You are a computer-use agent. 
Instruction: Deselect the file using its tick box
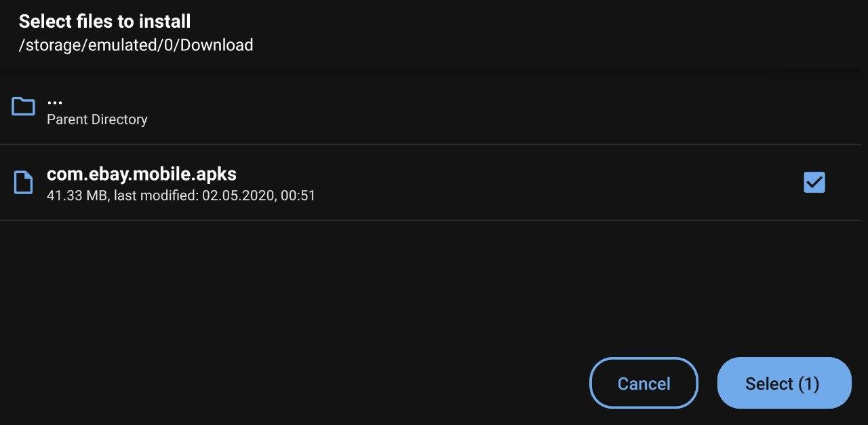pos(814,183)
